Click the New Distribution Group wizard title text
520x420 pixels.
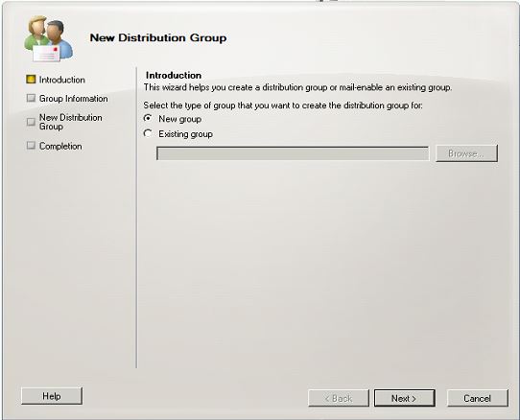click(x=158, y=37)
